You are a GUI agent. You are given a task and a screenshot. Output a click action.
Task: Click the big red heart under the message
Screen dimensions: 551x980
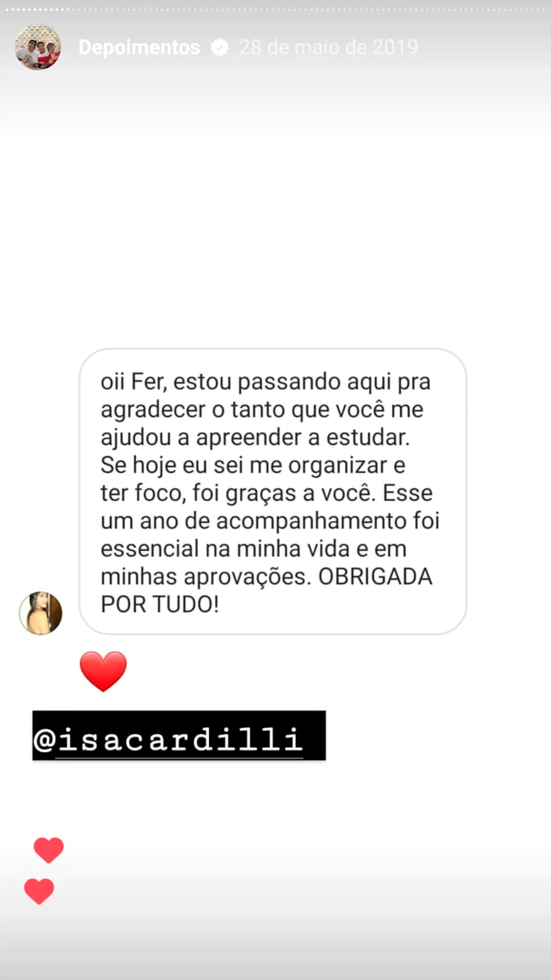point(104,671)
